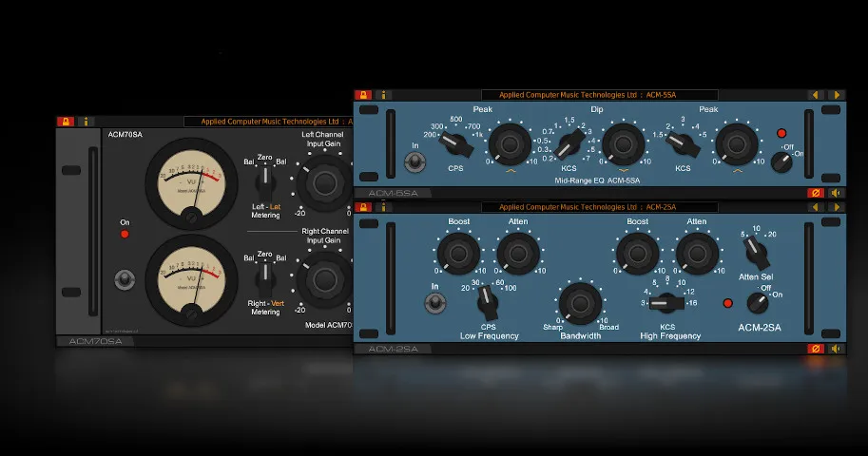
Task: Click the ACM-2SA footer name tab
Action: [x=393, y=349]
